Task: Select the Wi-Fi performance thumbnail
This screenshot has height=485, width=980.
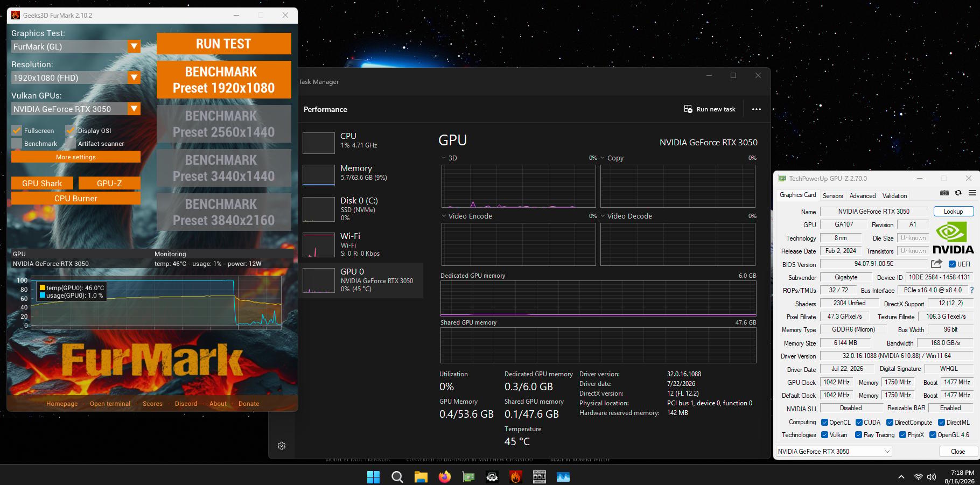Action: (x=319, y=245)
